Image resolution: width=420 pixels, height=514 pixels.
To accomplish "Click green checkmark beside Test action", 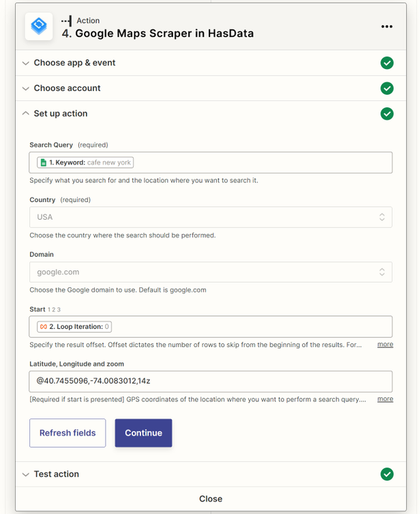I will pyautogui.click(x=387, y=474).
